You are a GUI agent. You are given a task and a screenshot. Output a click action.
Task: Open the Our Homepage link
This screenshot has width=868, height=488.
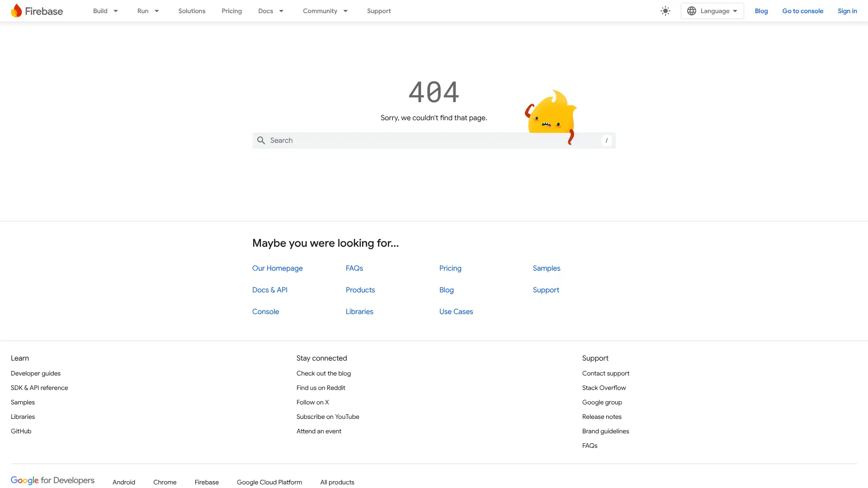tap(277, 268)
